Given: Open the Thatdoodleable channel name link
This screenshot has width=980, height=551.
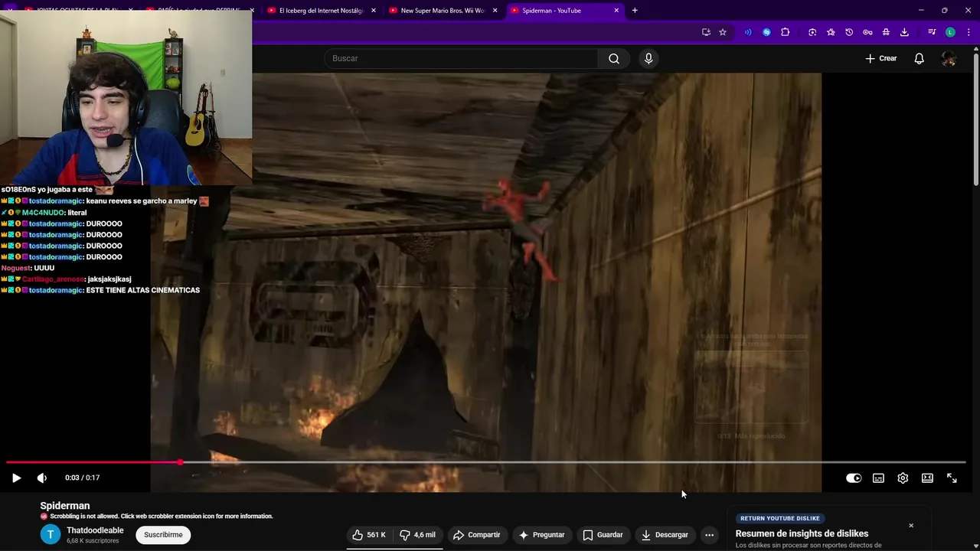Looking at the screenshot, I should click(95, 530).
